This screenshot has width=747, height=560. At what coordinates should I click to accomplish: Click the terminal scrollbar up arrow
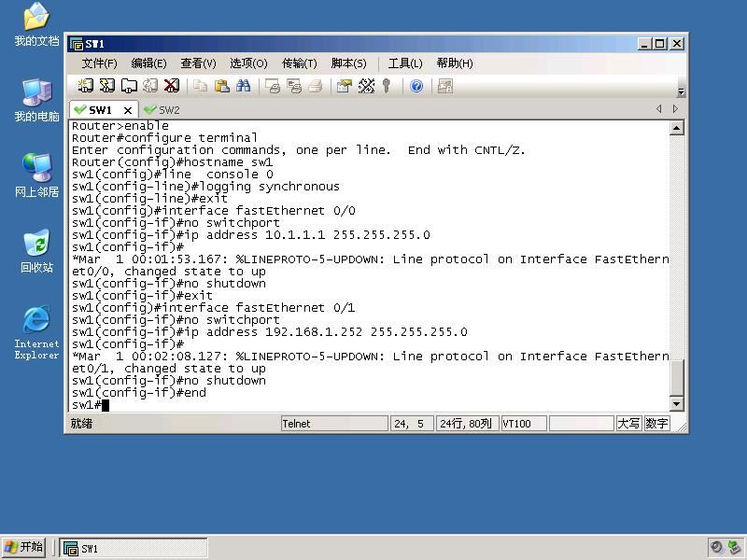click(x=677, y=128)
